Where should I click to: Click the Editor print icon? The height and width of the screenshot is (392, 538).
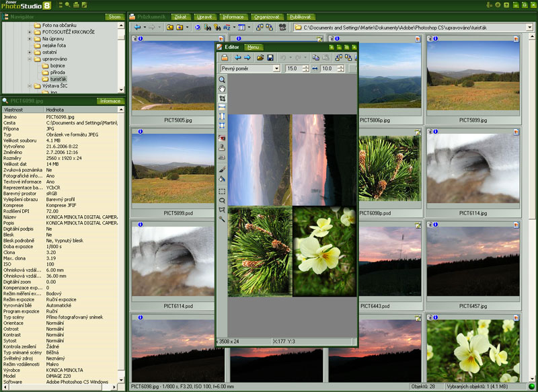coord(225,58)
